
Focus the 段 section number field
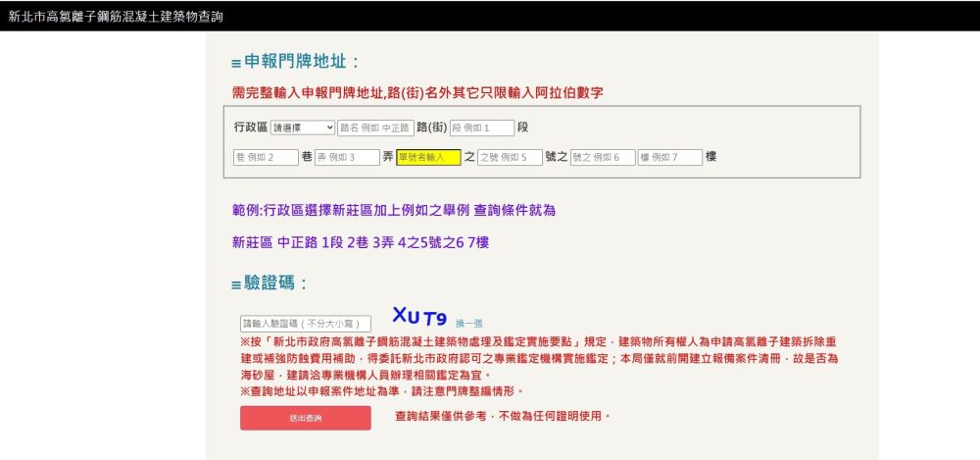click(481, 128)
